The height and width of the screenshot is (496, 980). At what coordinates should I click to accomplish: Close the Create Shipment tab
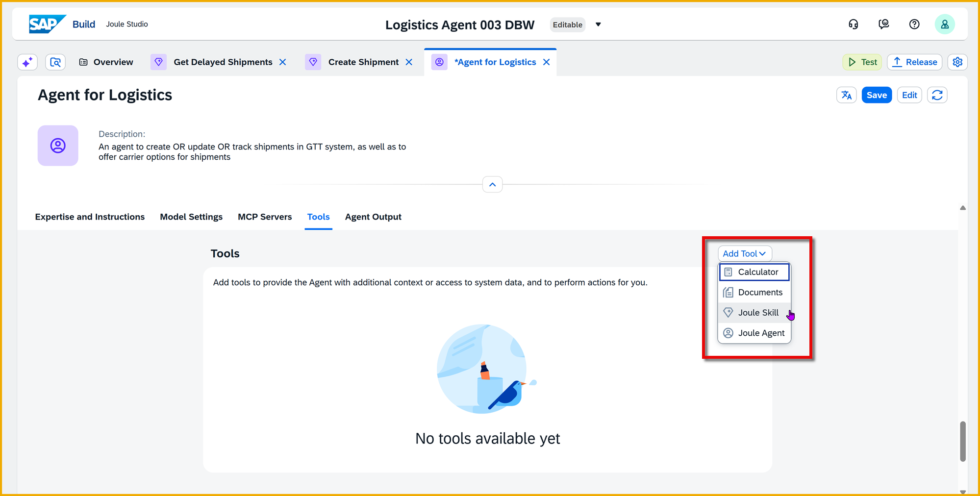click(409, 62)
